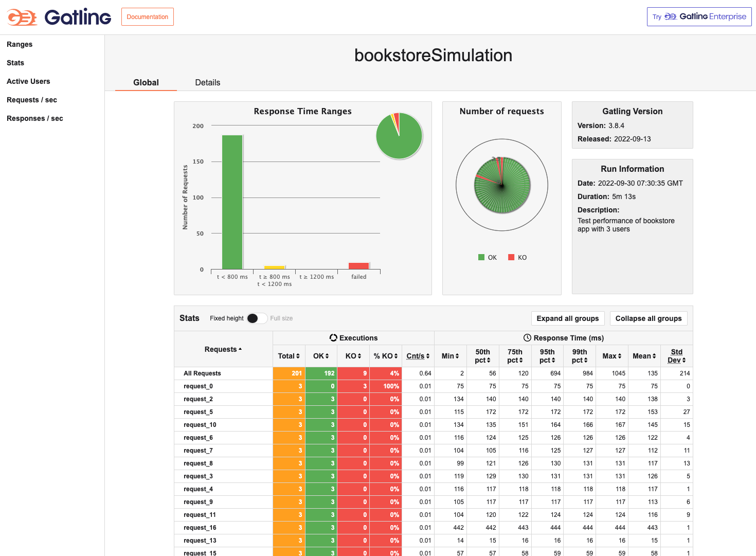Go to Requests / sec in sidebar
The image size is (756, 556).
click(32, 100)
